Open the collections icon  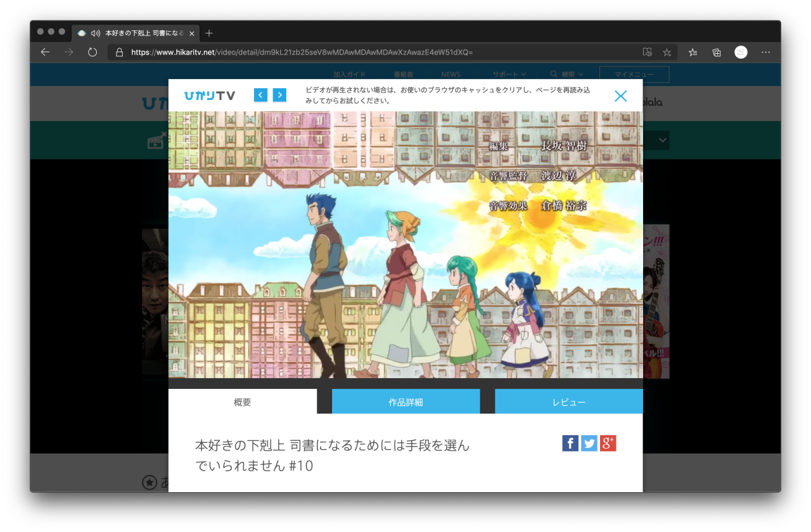(x=717, y=53)
